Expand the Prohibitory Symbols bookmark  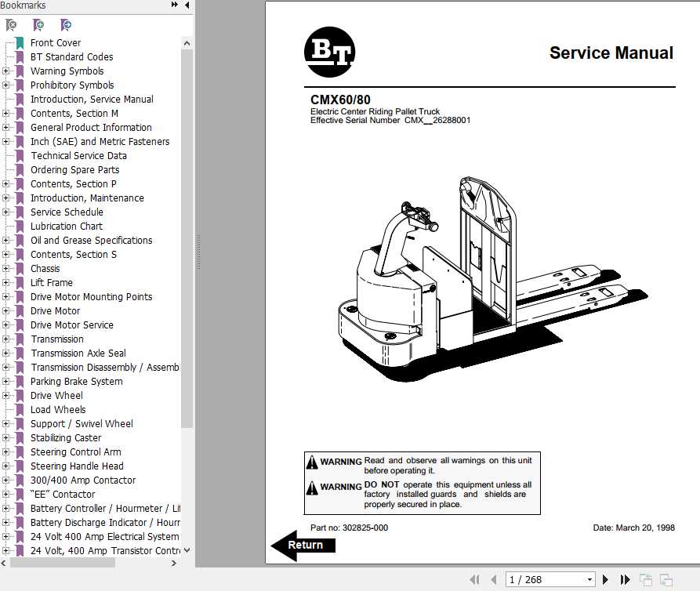pos(5,85)
